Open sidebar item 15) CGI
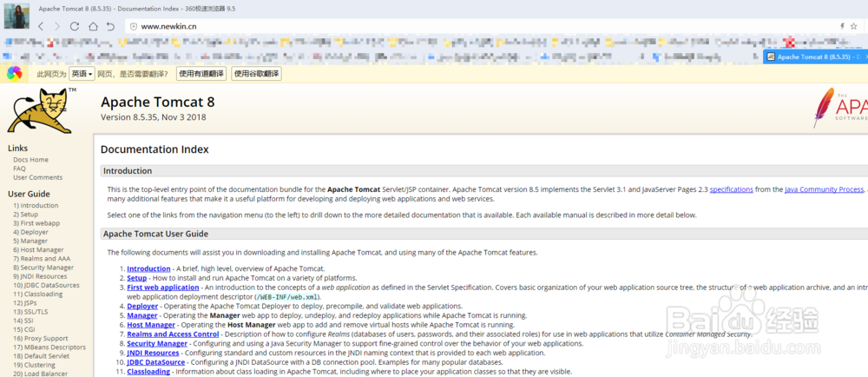Image resolution: width=868 pixels, height=377 pixels. [23, 329]
